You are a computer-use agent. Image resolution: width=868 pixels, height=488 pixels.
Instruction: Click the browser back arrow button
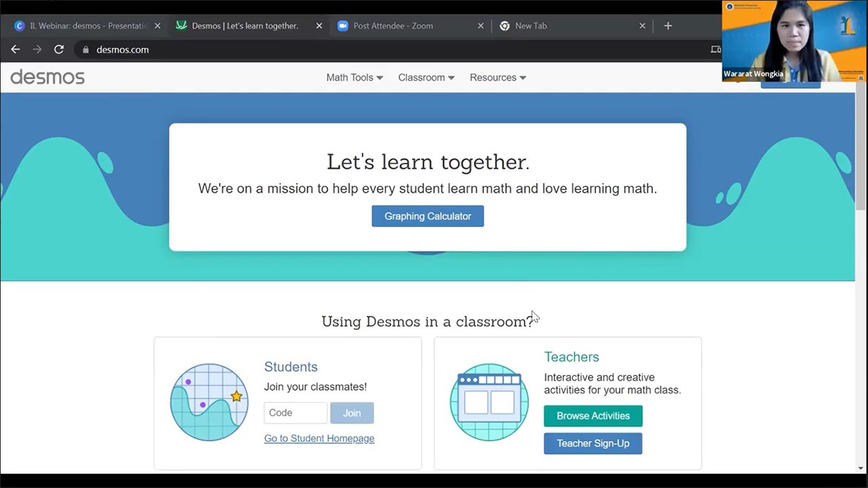15,50
